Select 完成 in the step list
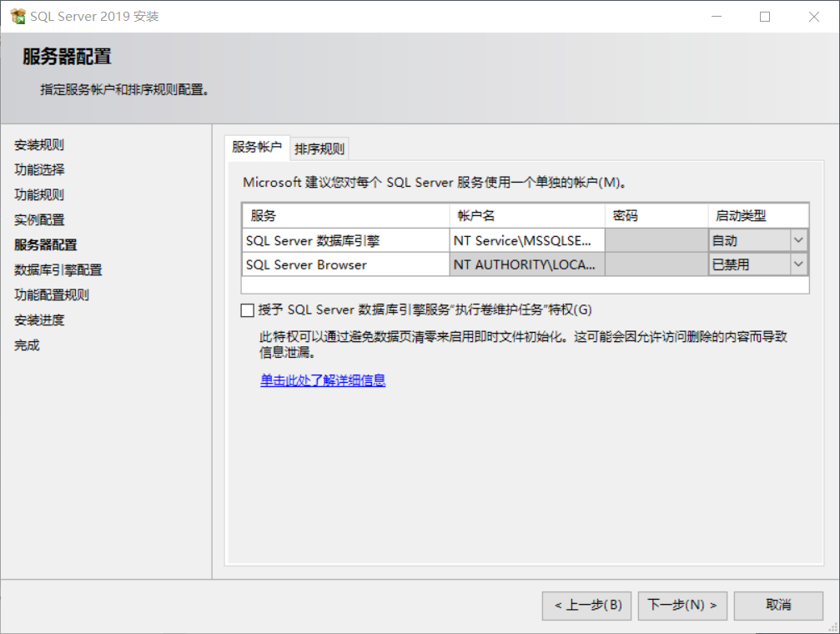Image resolution: width=840 pixels, height=634 pixels. click(x=27, y=345)
